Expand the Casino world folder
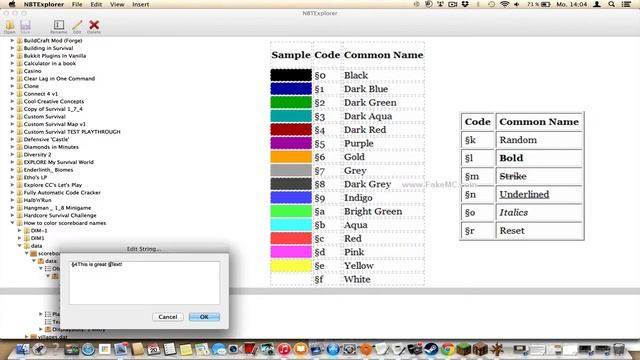 (12, 71)
